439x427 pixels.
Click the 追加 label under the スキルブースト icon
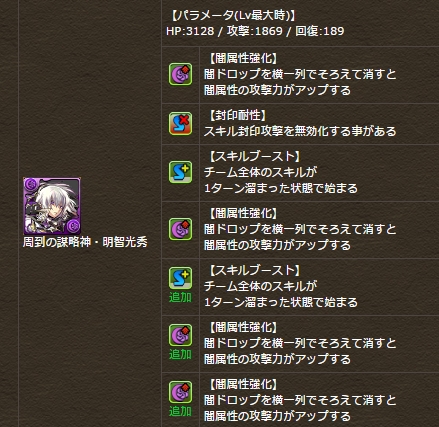point(180,297)
